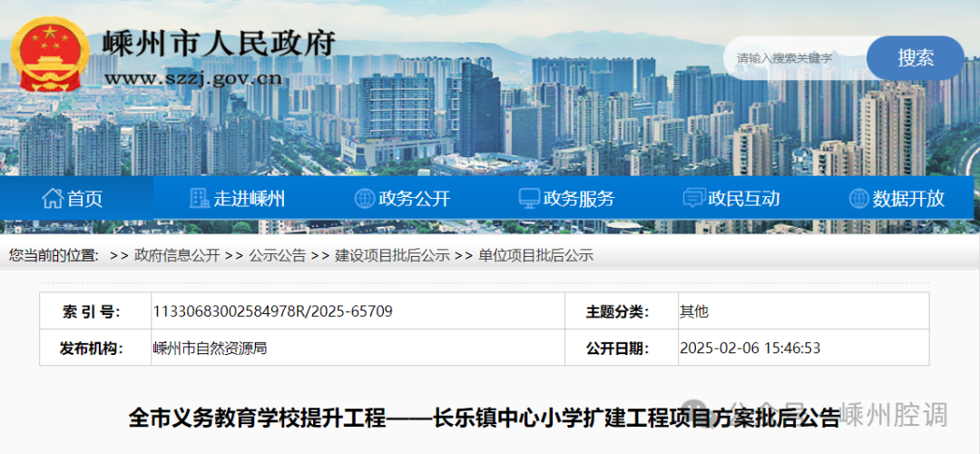Go to 公示公告 in the breadcrumb

click(x=278, y=256)
